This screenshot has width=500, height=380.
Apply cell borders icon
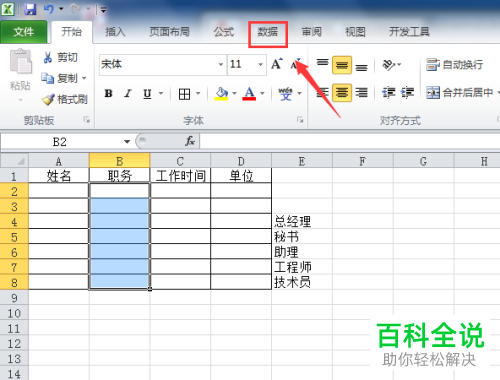tap(184, 94)
